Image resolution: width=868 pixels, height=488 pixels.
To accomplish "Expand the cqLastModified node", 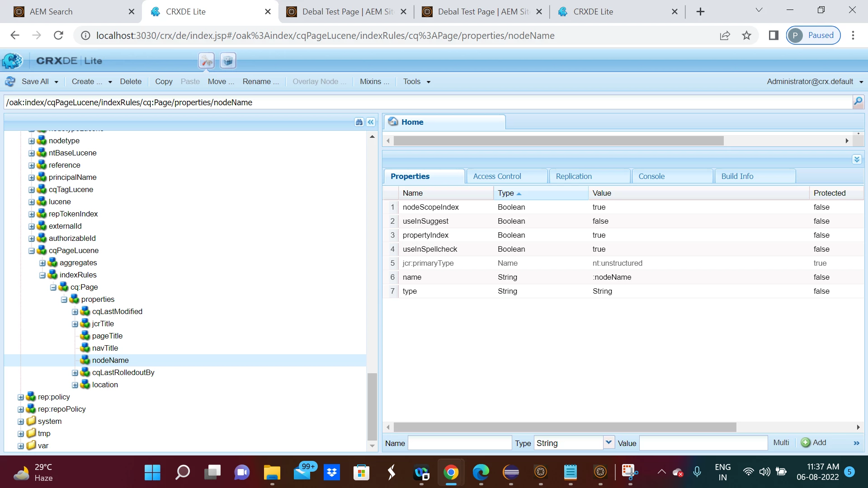I will (x=75, y=312).
